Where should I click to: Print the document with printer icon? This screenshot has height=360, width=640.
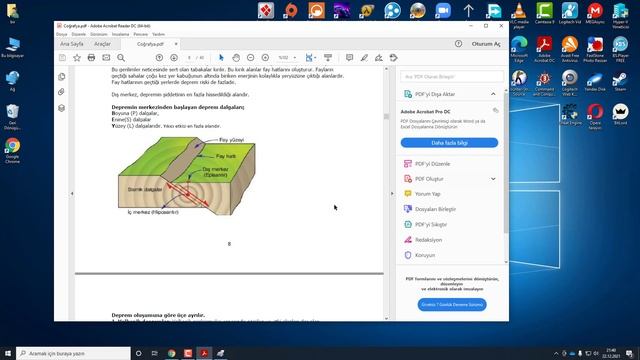(x=91, y=58)
